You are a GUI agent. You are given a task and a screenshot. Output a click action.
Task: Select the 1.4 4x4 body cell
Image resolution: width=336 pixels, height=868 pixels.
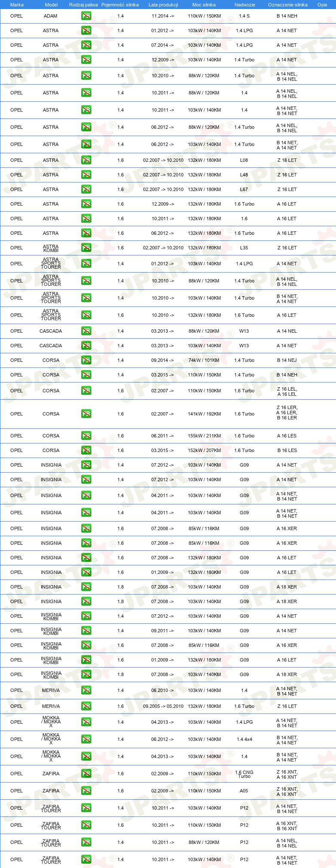coord(244,739)
